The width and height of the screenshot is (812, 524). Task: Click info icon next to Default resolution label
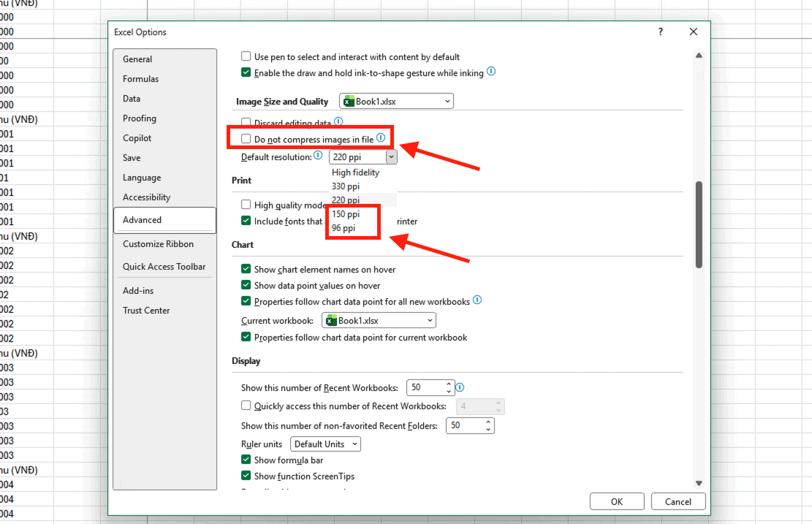point(318,156)
